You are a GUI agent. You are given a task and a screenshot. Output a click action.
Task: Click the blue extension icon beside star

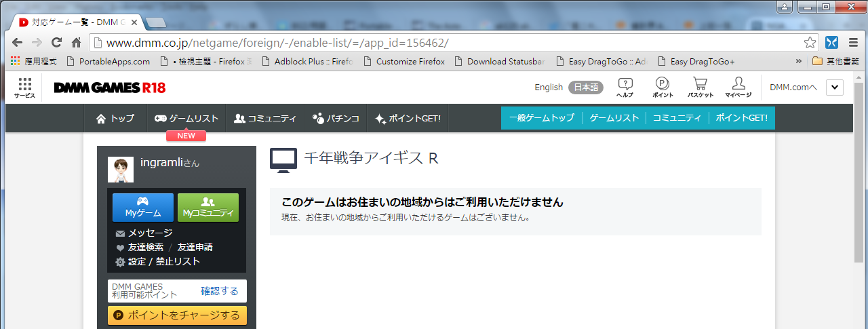[x=831, y=42]
